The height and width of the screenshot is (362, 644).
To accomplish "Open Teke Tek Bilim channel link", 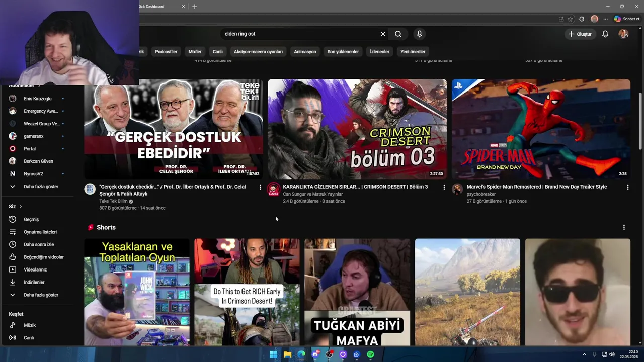I will 113,201.
